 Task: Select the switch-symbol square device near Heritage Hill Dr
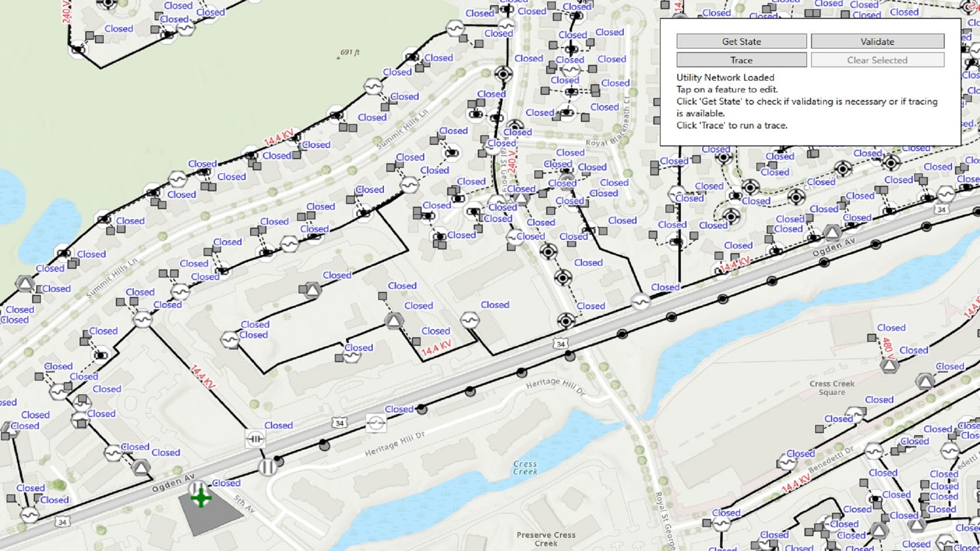376,423
